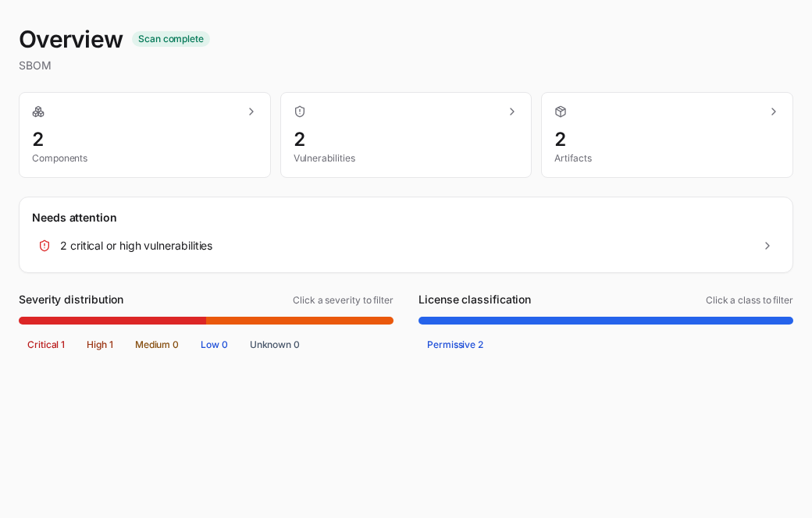Image resolution: width=812 pixels, height=518 pixels.
Task: Filter by High 1 severity
Action: tap(100, 345)
